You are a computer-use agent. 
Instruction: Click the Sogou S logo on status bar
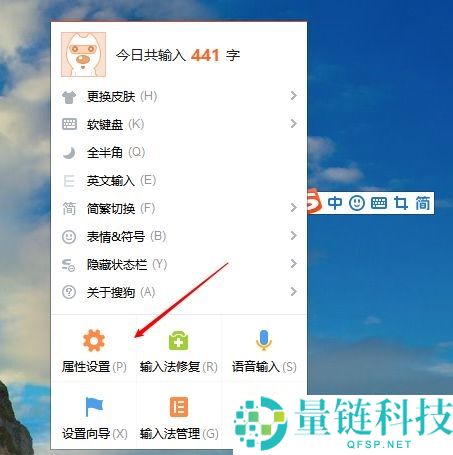pyautogui.click(x=315, y=201)
